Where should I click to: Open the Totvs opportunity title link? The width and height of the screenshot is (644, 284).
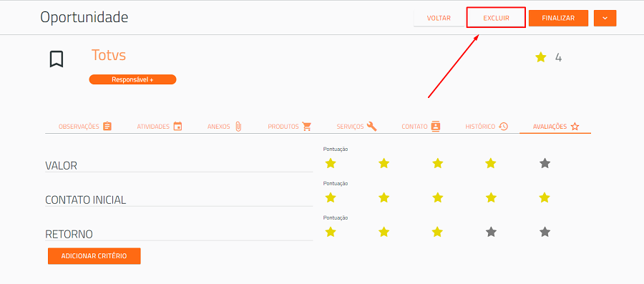point(109,55)
